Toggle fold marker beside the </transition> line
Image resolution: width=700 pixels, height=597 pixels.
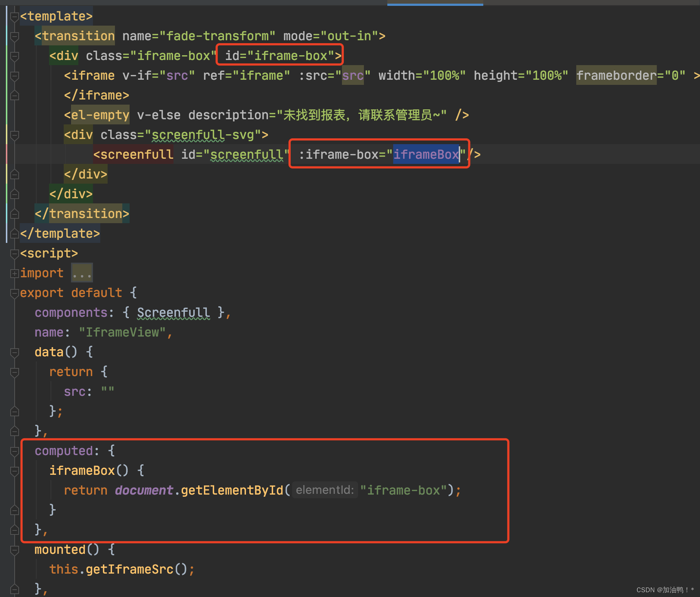tap(15, 214)
